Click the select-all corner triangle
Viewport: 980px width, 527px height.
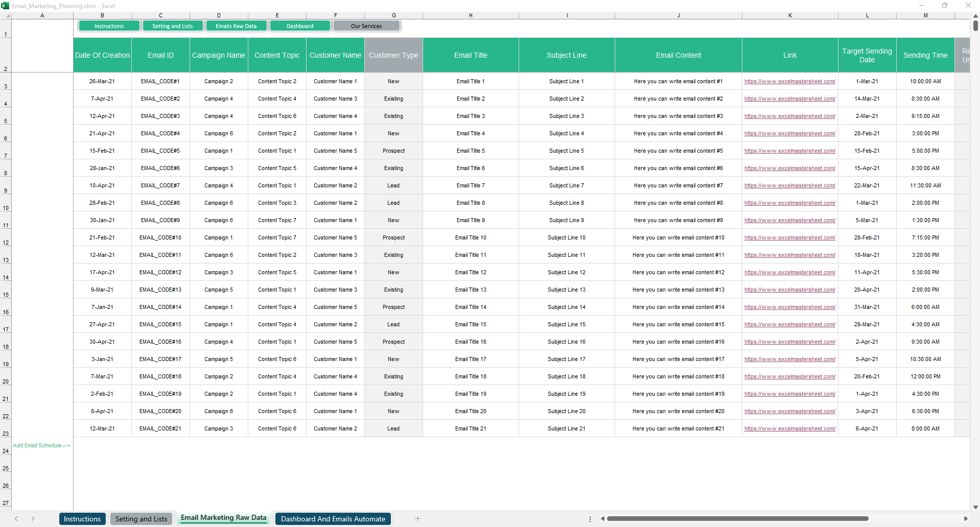(x=8, y=16)
